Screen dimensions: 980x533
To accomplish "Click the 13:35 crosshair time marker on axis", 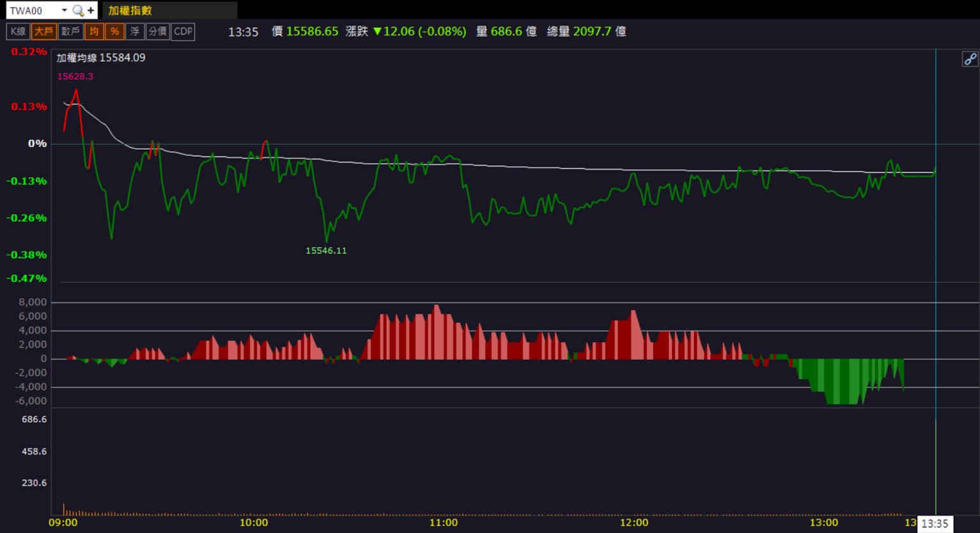I will click(935, 523).
